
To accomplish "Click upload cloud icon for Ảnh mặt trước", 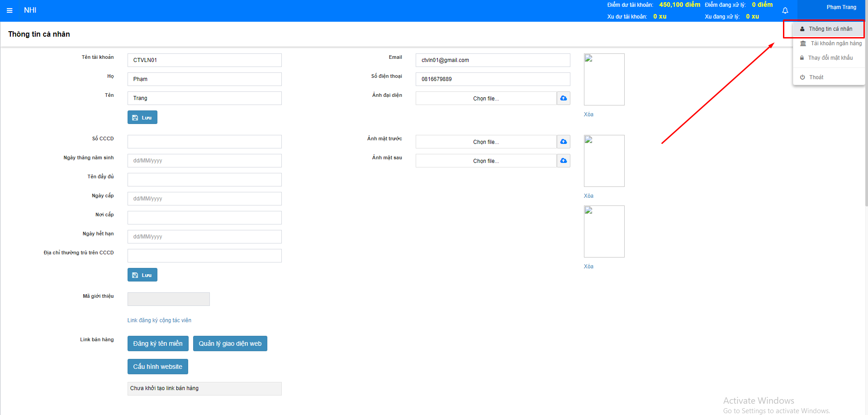I will coord(563,142).
